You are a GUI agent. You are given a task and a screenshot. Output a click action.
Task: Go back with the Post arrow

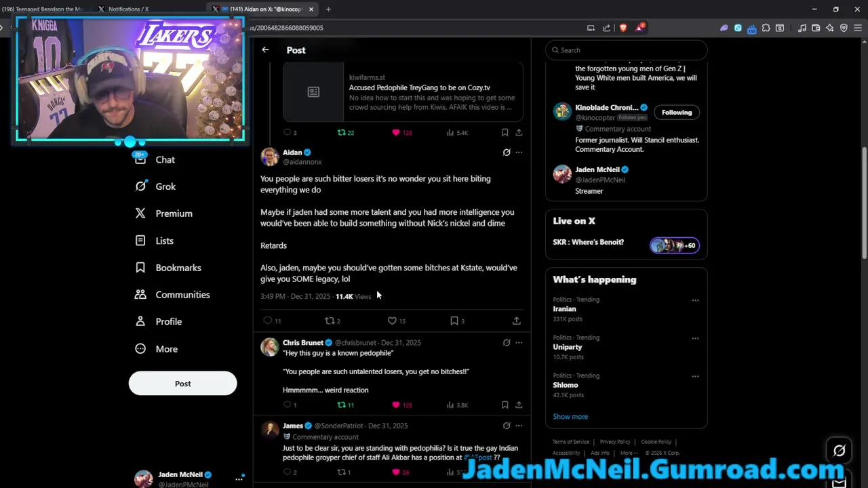coord(265,49)
